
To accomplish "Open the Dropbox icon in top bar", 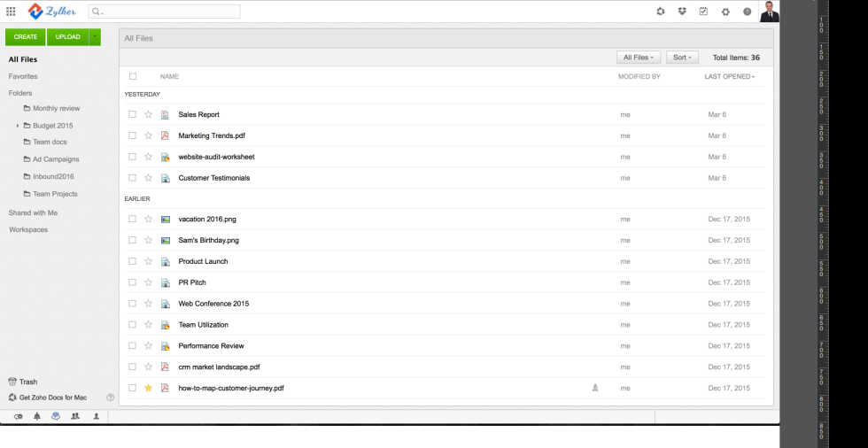I will click(682, 11).
